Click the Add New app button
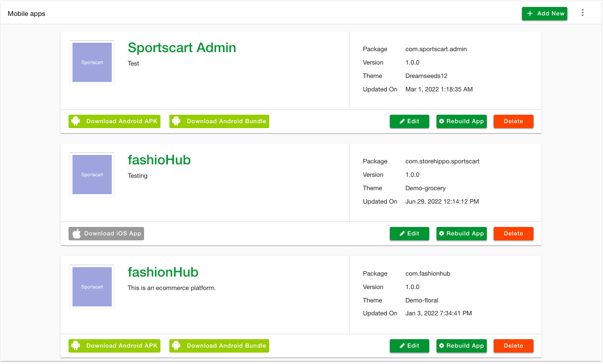Image resolution: width=603 pixels, height=364 pixels. click(544, 13)
